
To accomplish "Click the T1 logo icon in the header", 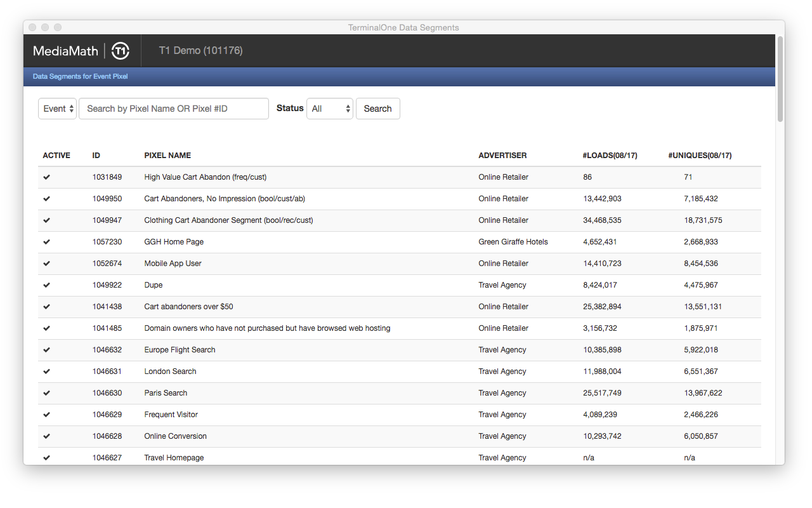I will point(121,51).
